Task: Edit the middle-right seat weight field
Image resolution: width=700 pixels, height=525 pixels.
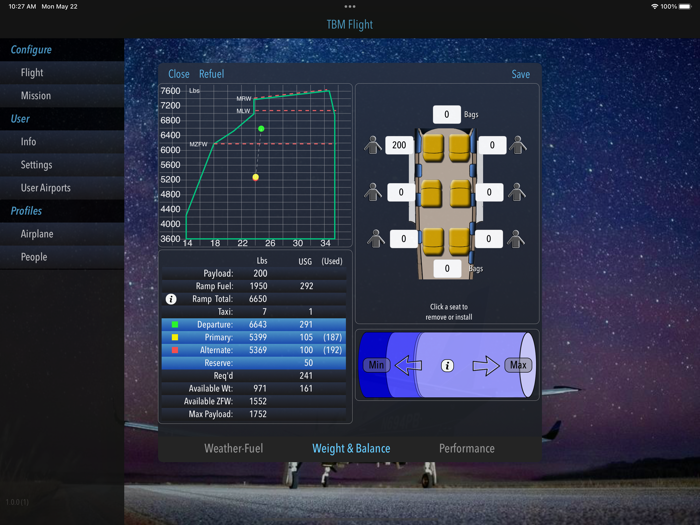Action: 489,192
